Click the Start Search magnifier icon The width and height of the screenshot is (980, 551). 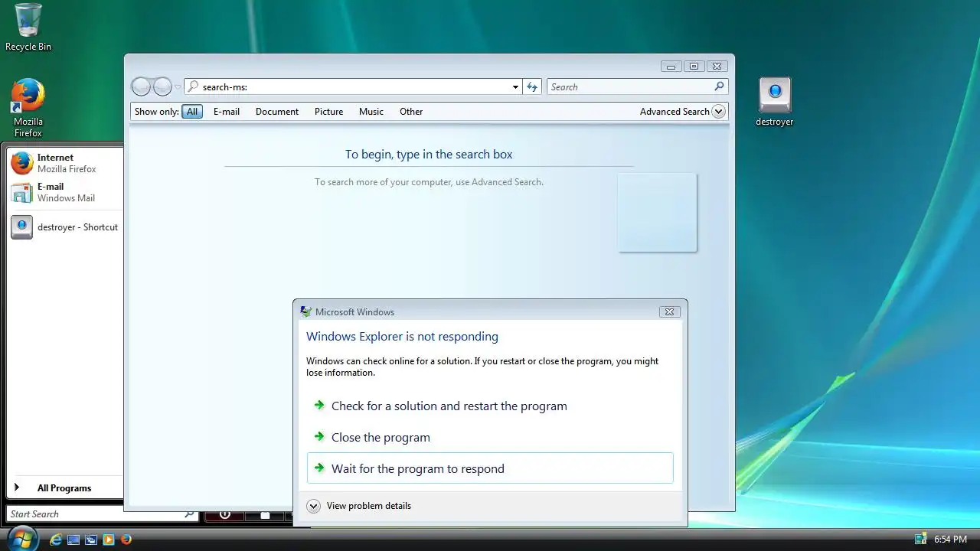pyautogui.click(x=189, y=514)
